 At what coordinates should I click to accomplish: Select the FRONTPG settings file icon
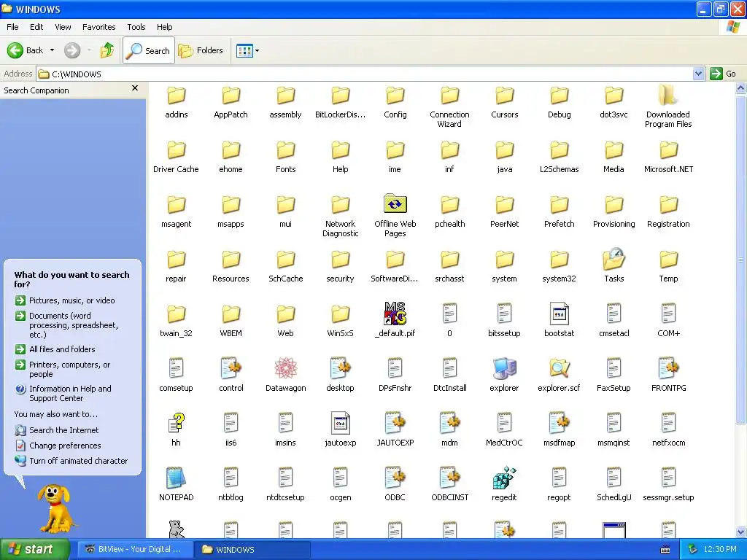point(668,368)
